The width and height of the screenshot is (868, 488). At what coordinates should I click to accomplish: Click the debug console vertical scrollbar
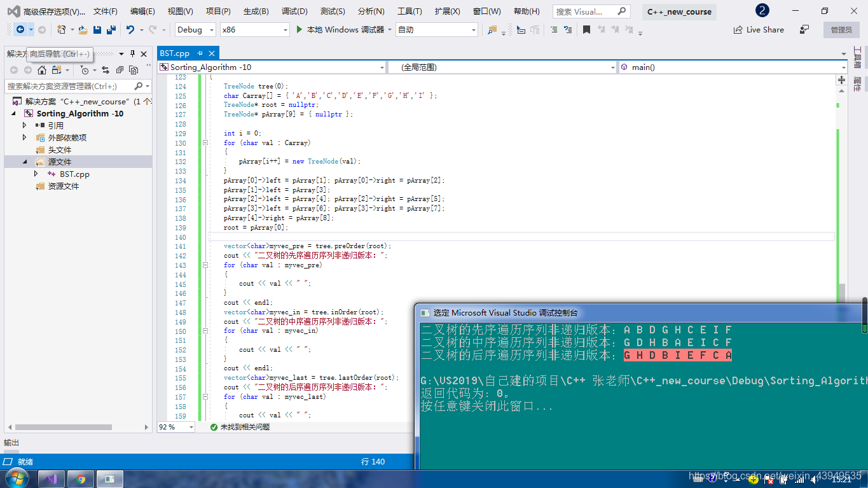pos(865,315)
